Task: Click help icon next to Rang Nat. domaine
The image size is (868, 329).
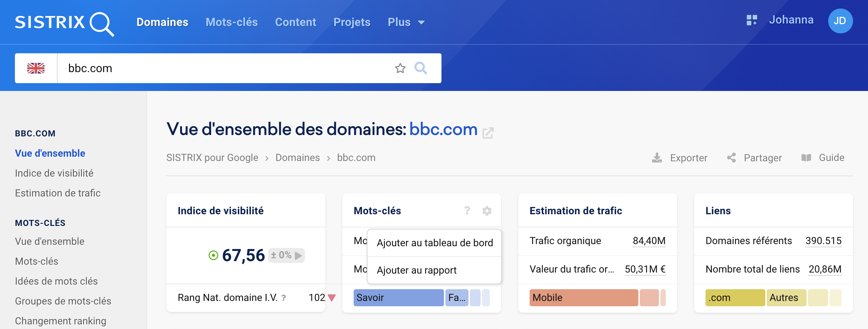Action: (284, 298)
